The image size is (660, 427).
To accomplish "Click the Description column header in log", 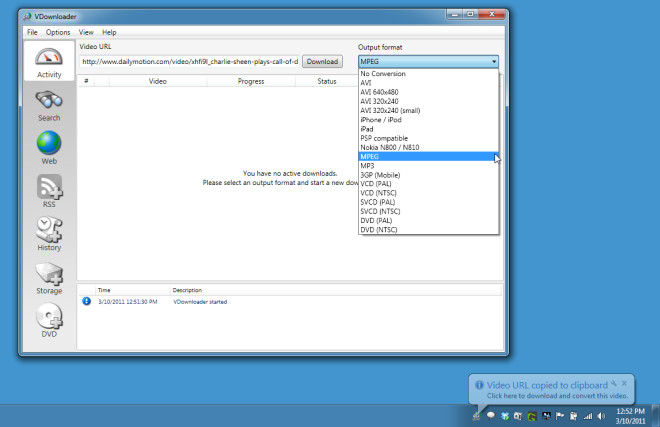I will tap(336, 290).
